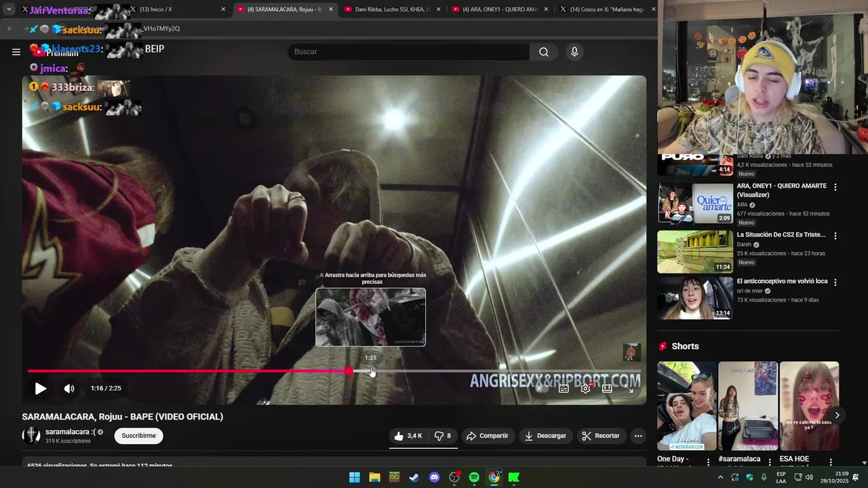Open more actions menu beside Recortar
Viewport: 868px width, 488px height.
(x=638, y=436)
